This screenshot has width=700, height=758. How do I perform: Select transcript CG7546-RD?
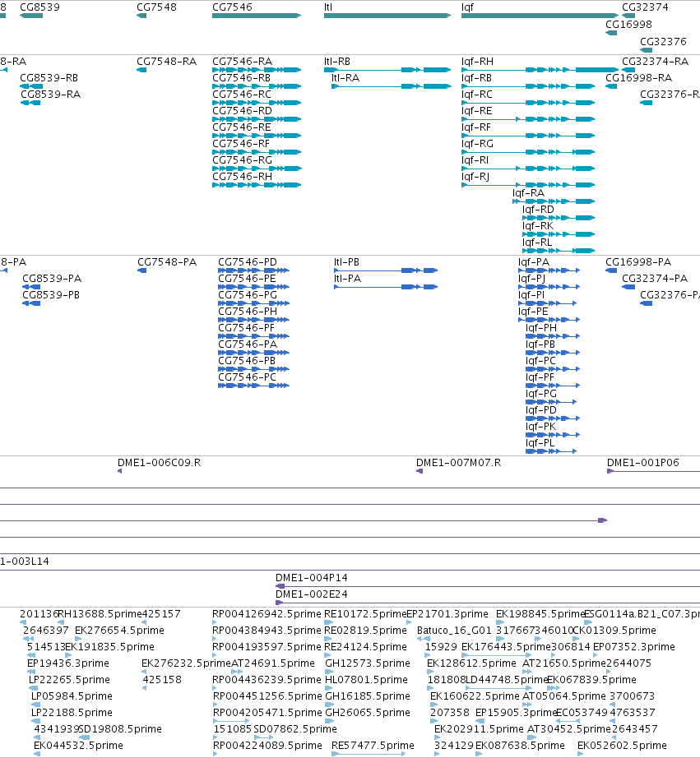[243, 111]
